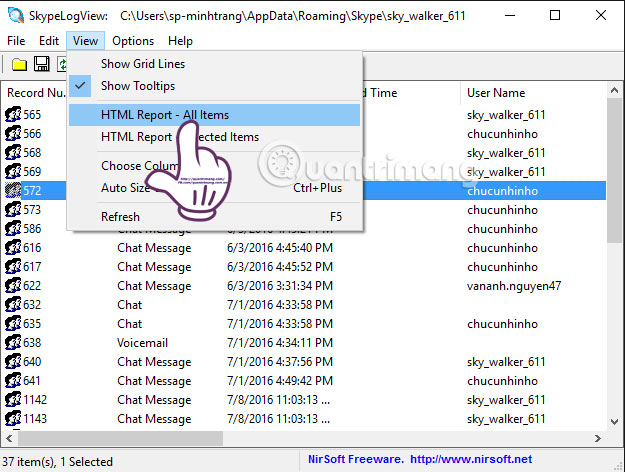Screen dimensions: 625x472
Task: Choose HTML Report - Selected Items
Action: pyautogui.click(x=214, y=137)
